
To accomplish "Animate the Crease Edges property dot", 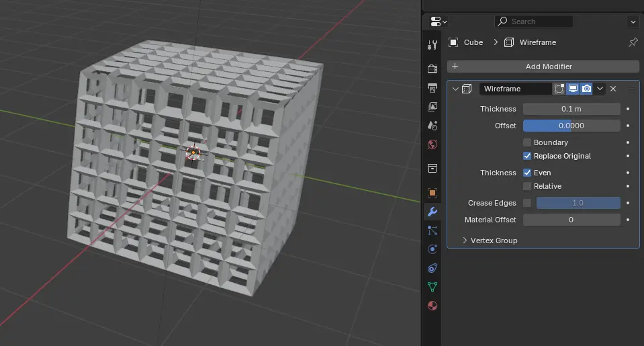I will point(628,203).
